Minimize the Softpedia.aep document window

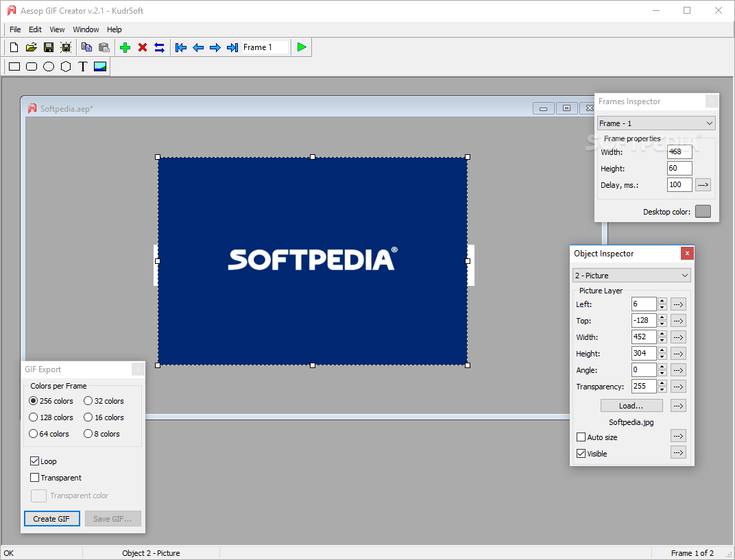543,108
